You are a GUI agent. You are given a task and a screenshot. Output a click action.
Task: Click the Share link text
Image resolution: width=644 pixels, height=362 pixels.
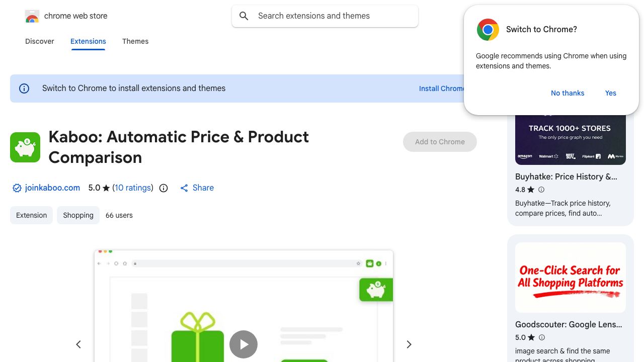click(203, 188)
